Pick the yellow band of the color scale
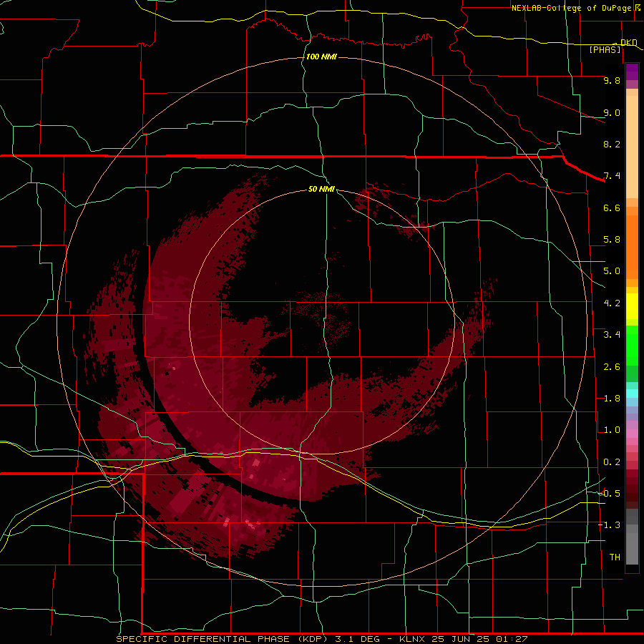Screen dimensions: 644x644 pos(632,306)
